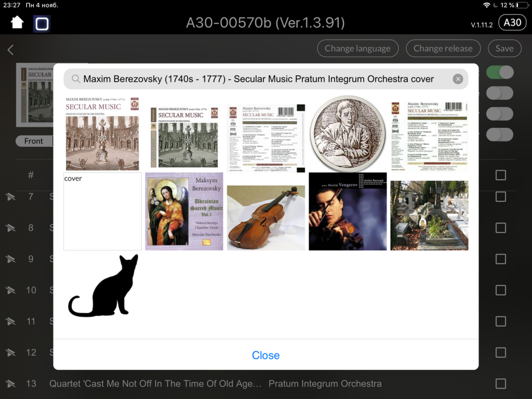The height and width of the screenshot is (399, 532).
Task: Tap the crossed-pin icon on track 7
Action: coord(10,197)
